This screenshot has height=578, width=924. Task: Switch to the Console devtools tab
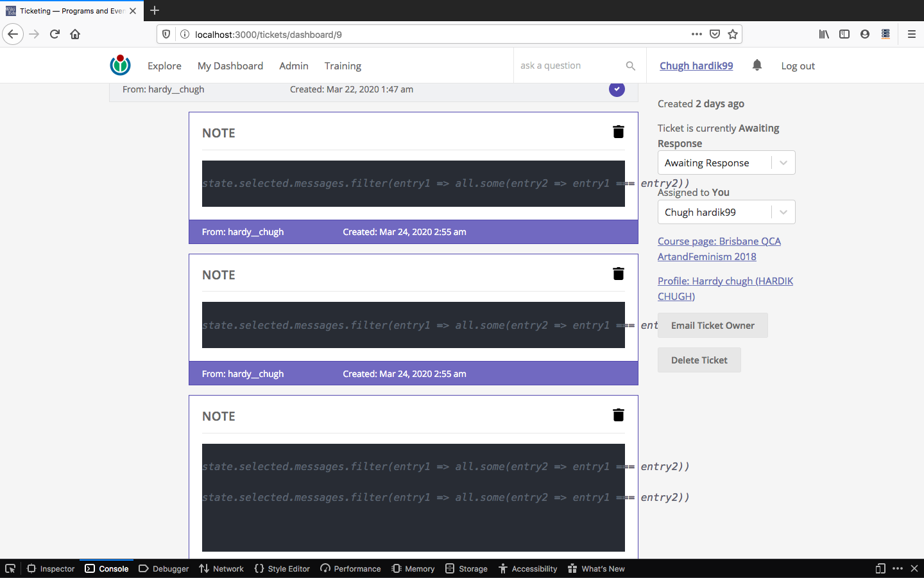tap(107, 568)
